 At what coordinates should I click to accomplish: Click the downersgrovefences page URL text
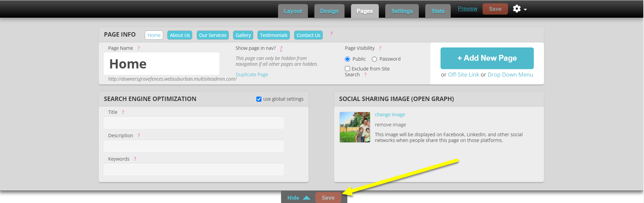(172, 79)
